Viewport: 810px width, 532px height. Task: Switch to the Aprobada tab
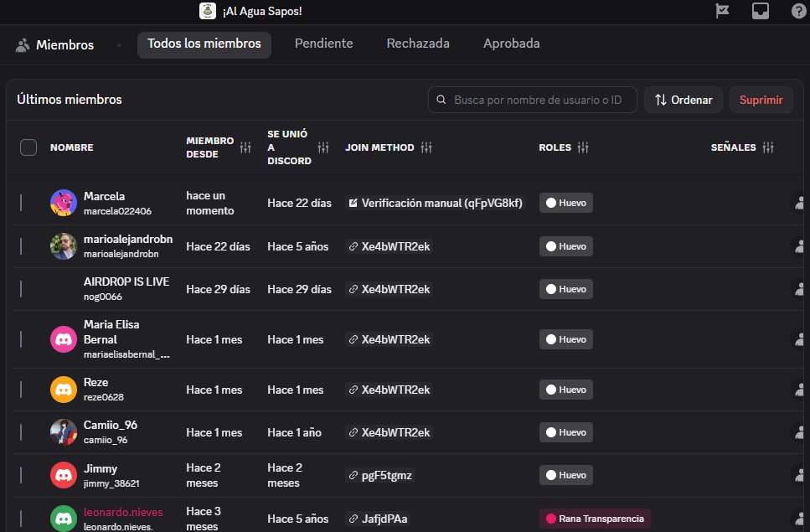[x=511, y=44]
